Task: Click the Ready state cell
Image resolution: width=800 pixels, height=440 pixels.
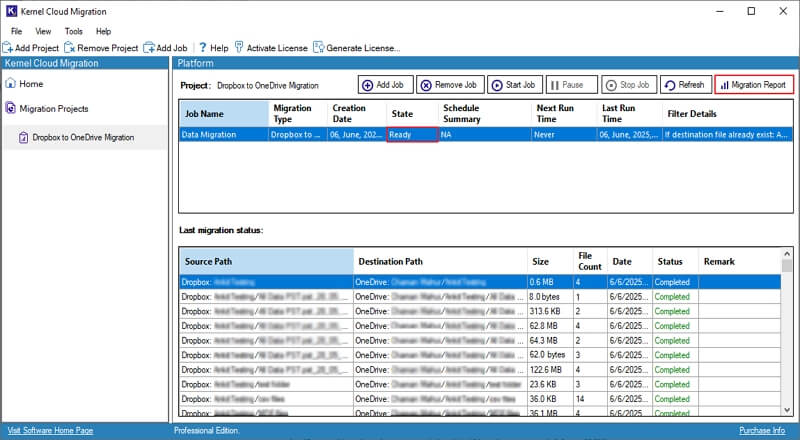Action: pos(412,135)
